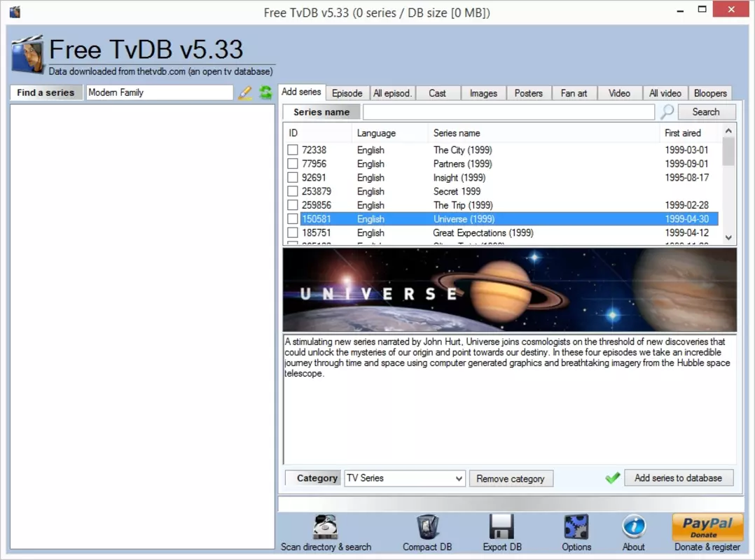Open the All episod. tab
The image size is (755, 560).
pyautogui.click(x=392, y=93)
